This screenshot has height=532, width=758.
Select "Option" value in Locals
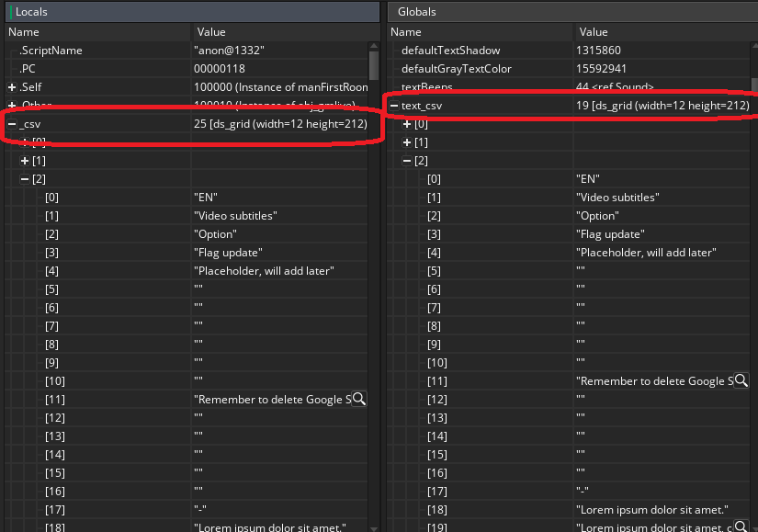(x=216, y=234)
